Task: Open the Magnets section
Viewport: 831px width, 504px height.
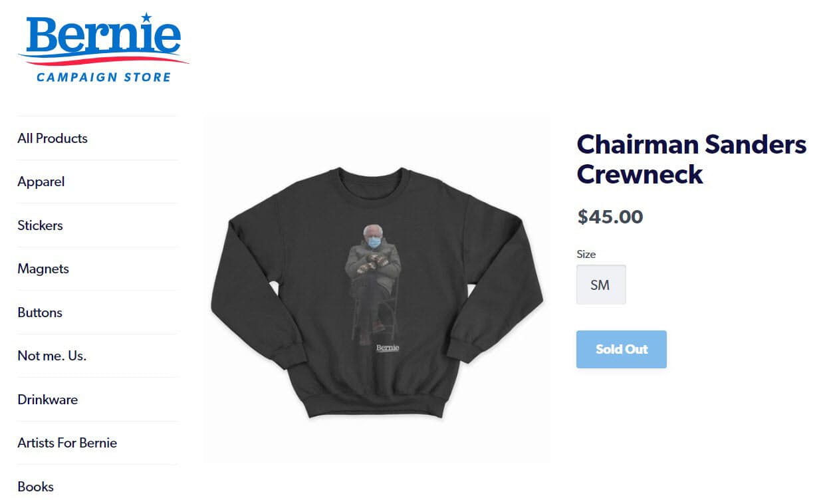Action: [43, 269]
